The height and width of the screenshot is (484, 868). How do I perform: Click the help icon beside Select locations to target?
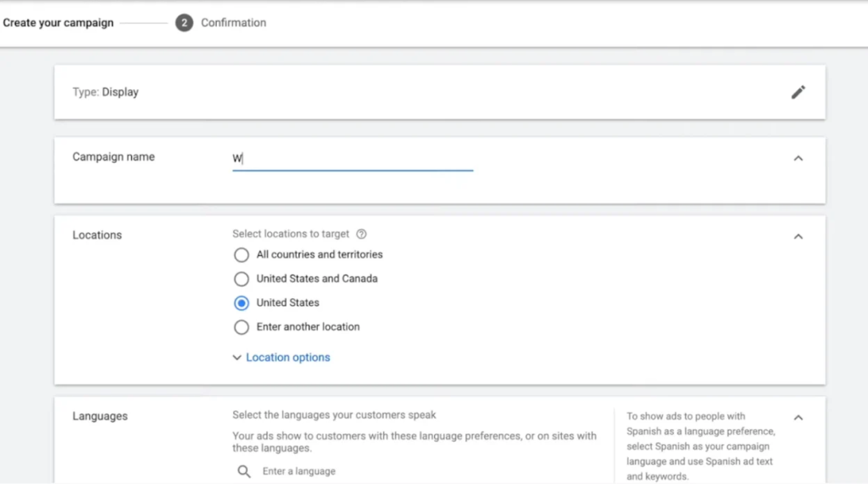361,234
